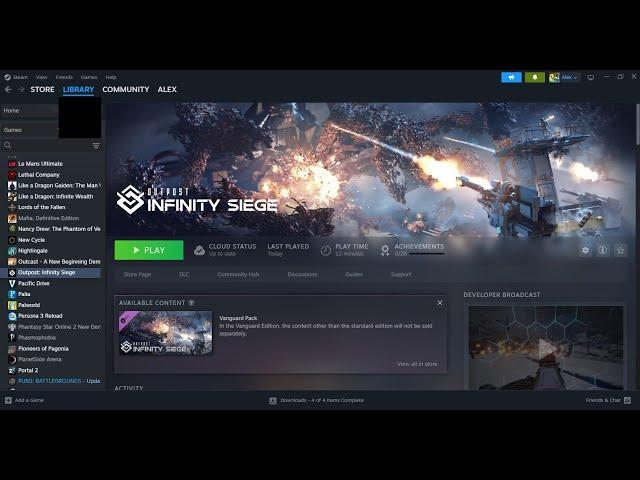Viewport: 640px width, 480px height.
Task: Open the Friends menu
Action: (64, 77)
